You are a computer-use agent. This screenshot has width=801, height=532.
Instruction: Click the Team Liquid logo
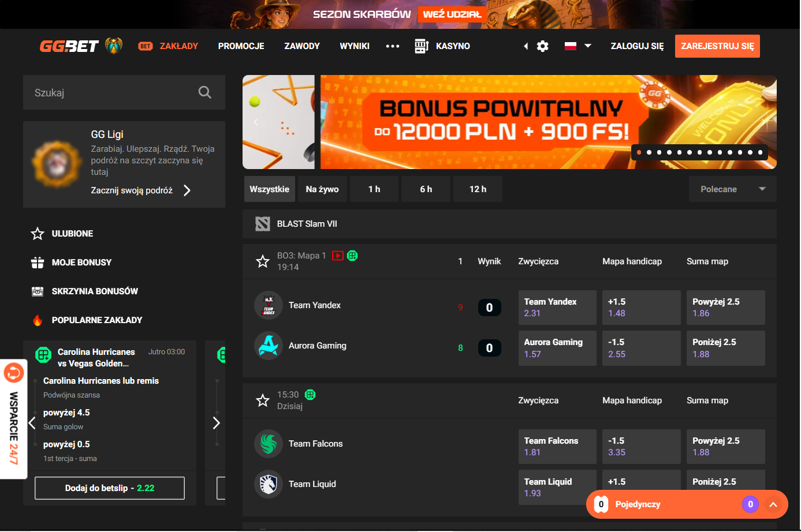point(269,484)
